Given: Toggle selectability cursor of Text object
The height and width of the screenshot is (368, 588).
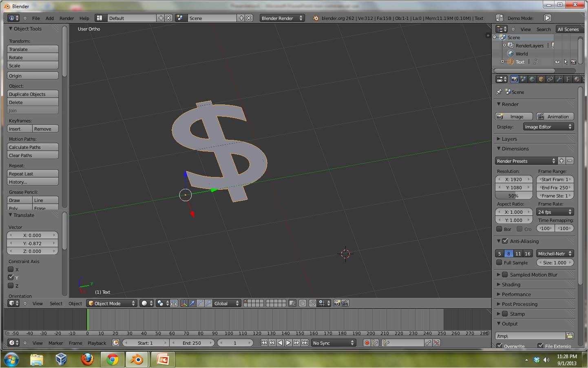Looking at the screenshot, I should tap(566, 62).
